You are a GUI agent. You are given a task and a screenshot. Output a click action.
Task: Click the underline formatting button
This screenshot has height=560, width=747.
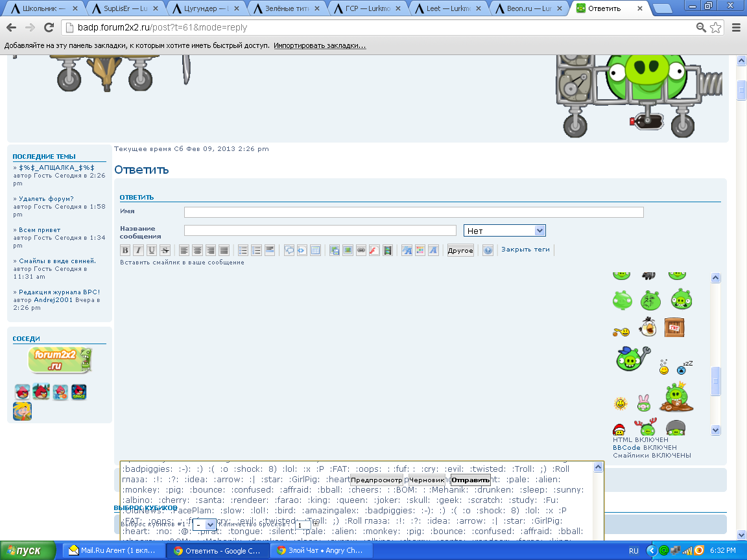(152, 250)
